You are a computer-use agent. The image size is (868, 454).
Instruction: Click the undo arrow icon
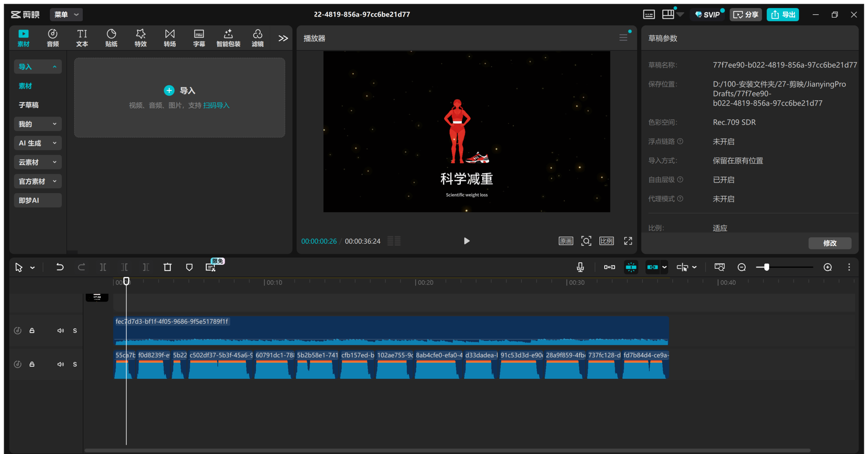[60, 267]
